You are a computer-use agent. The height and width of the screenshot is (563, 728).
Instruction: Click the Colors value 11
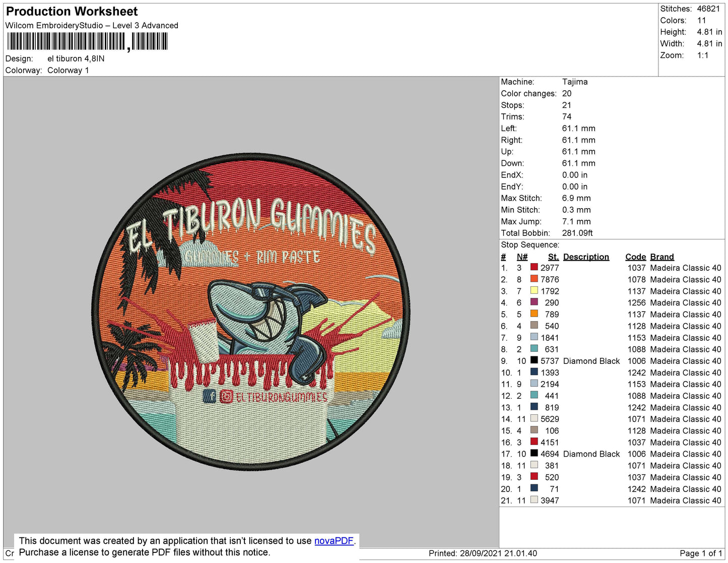coord(701,20)
